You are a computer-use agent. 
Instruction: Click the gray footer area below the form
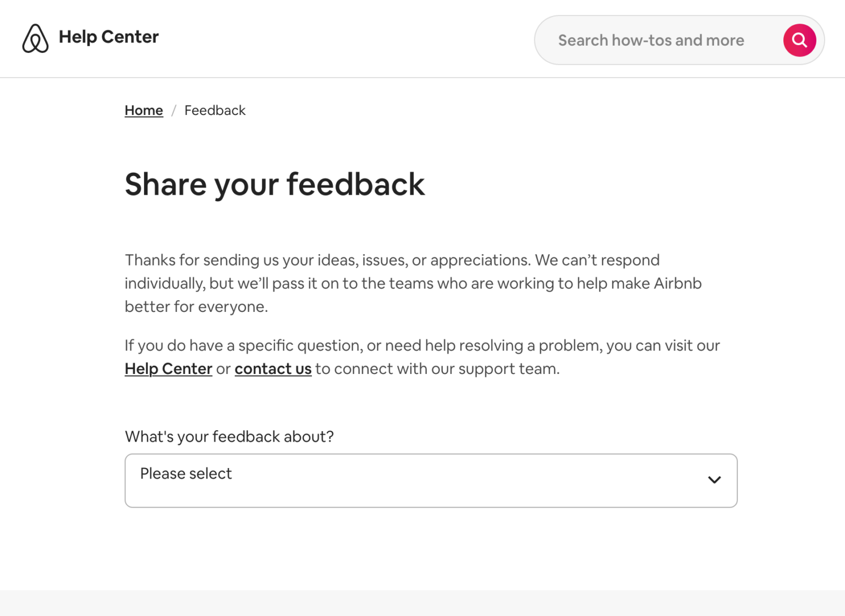coord(422,603)
